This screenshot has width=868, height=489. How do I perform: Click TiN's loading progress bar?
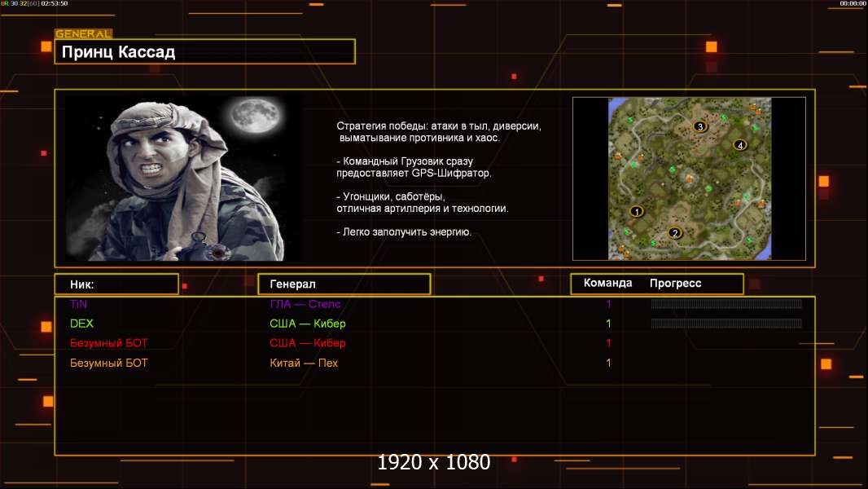[726, 304]
